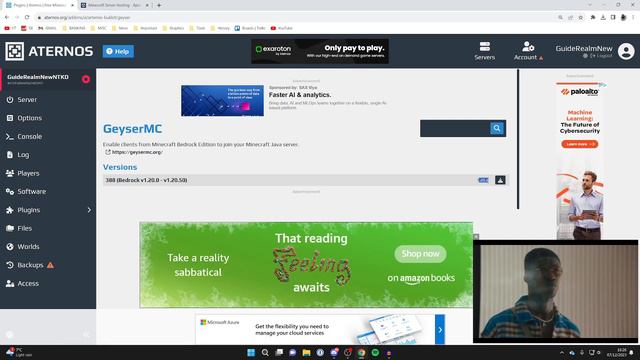Open the Software page in sidebar
This screenshot has width=640, height=360.
click(x=31, y=191)
